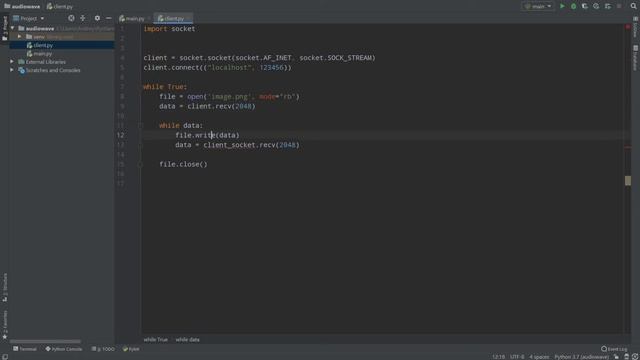Viewport: 640px width, 360px height.
Task: Click the 'localhost' string in code
Action: 230,68
